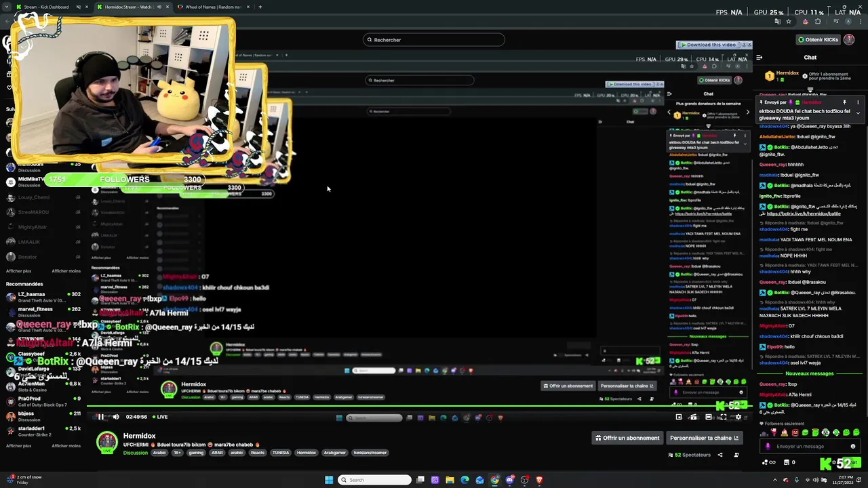The height and width of the screenshot is (488, 868).
Task: Open File Explorer from the taskbar
Action: 450,480
